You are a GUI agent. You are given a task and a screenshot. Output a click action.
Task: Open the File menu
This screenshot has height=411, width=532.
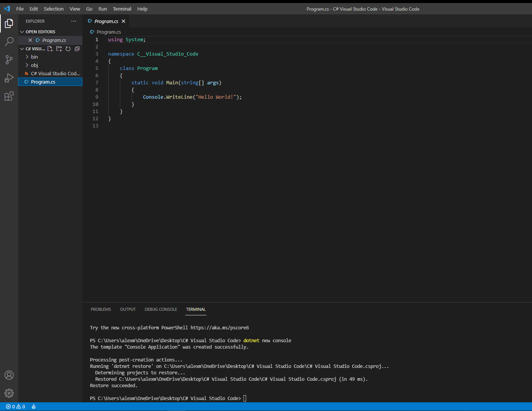[x=20, y=9]
